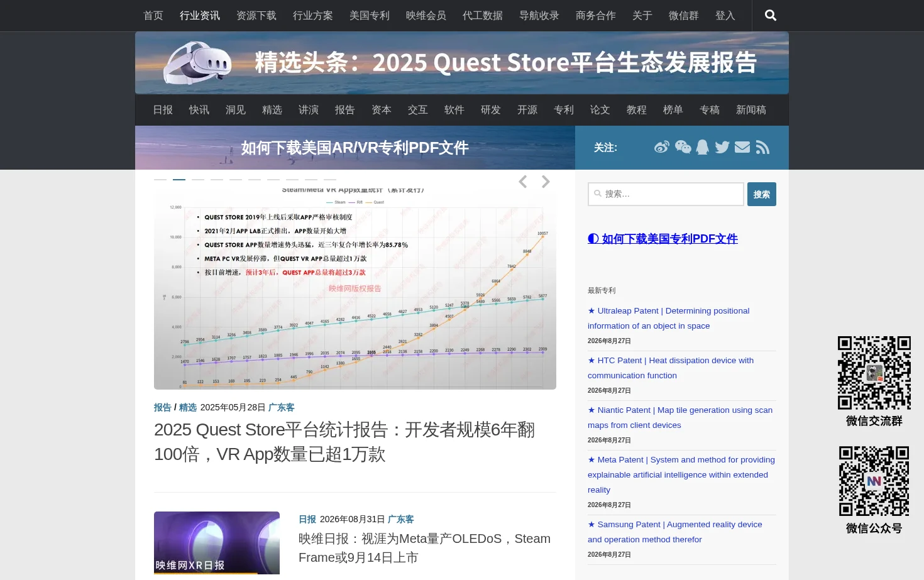Open the Meta Patent explainable AI link
This screenshot has height=580, width=924.
pos(681,474)
